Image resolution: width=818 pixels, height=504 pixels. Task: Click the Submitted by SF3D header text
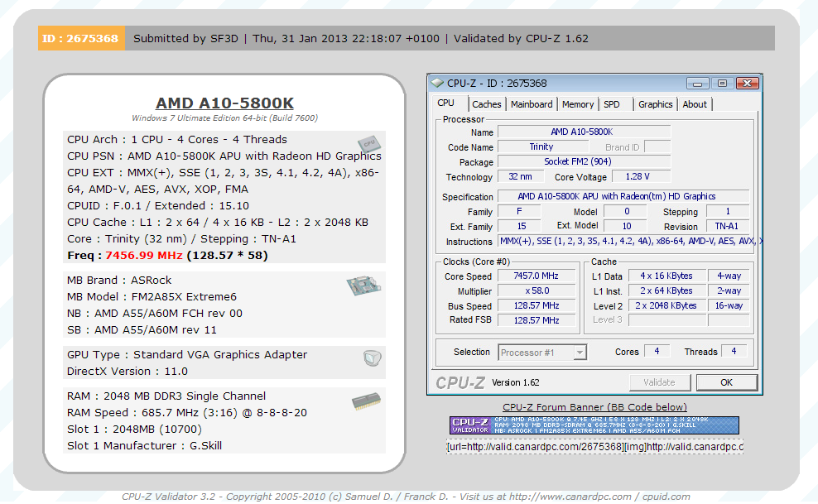pos(185,39)
